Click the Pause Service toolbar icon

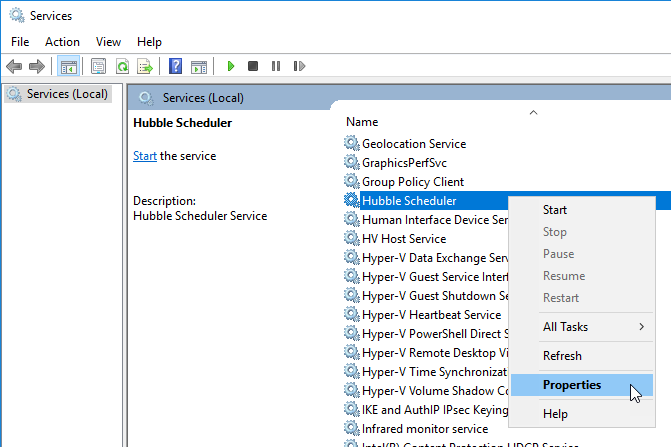coord(276,66)
